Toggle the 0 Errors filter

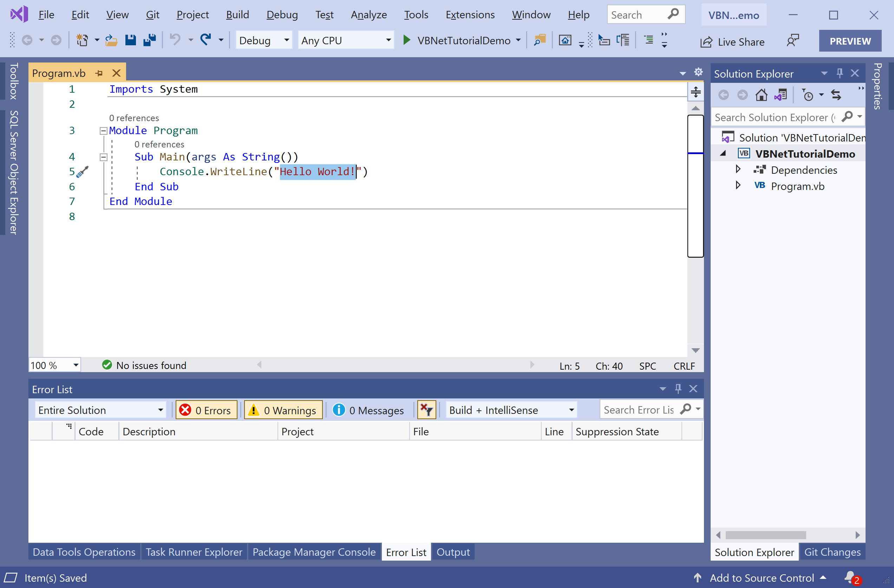click(206, 410)
